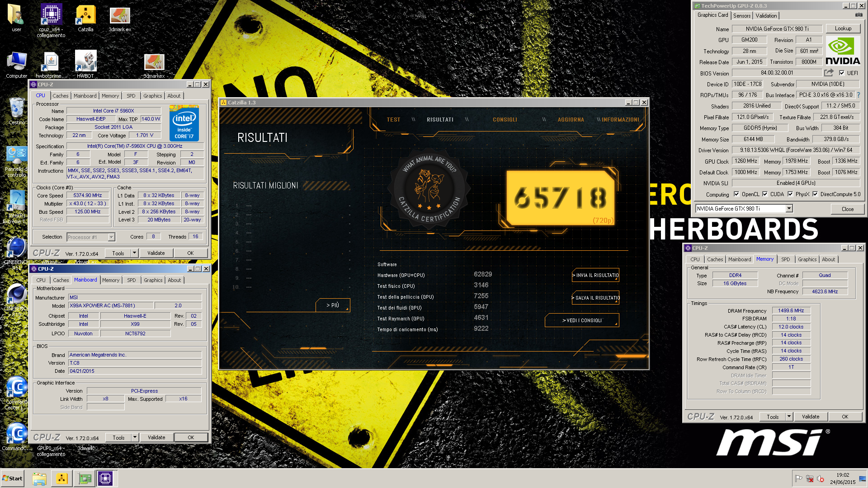This screenshot has width=868, height=488.
Task: Select the TEST tab in Catzilla
Action: point(393,120)
